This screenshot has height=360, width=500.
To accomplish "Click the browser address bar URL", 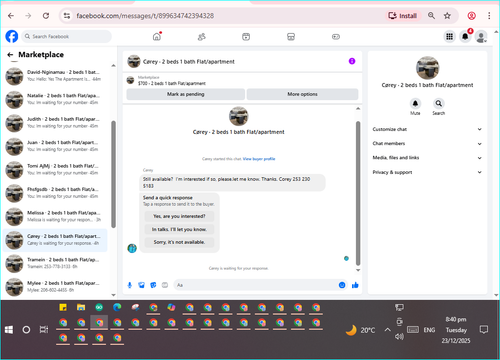I will pos(145,16).
